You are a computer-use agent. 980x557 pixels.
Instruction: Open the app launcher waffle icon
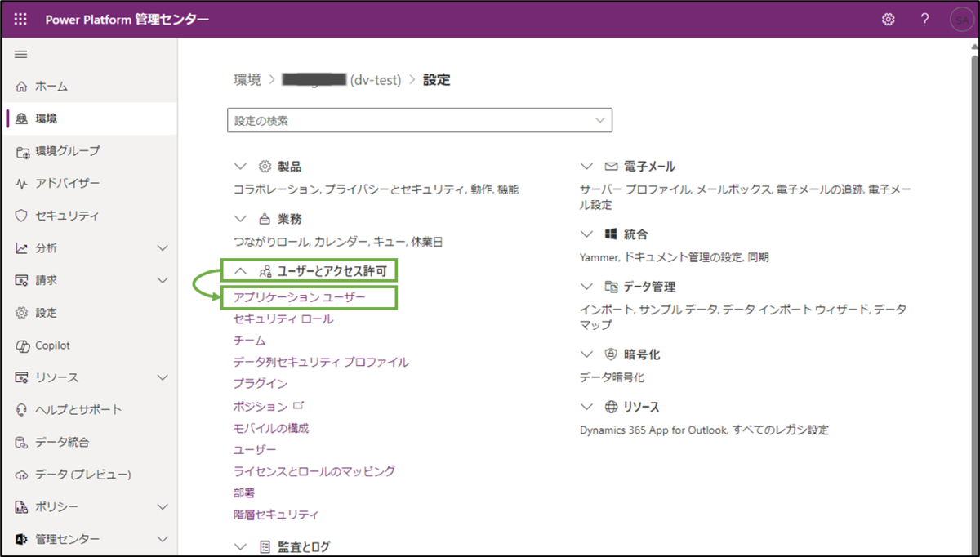(x=21, y=19)
